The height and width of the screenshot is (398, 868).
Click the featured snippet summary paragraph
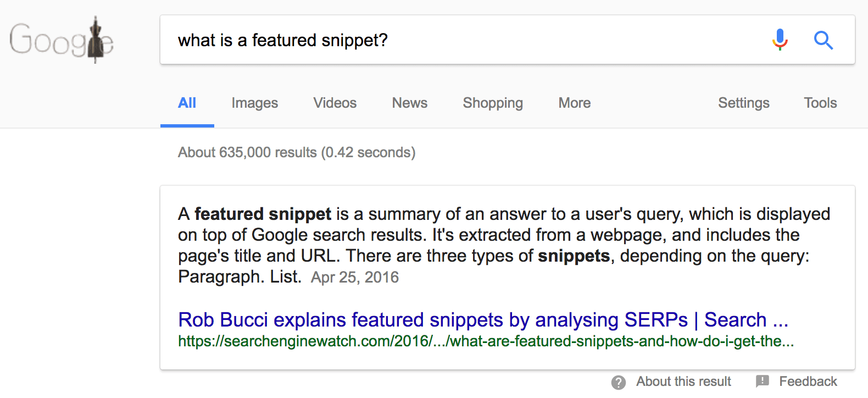504,245
